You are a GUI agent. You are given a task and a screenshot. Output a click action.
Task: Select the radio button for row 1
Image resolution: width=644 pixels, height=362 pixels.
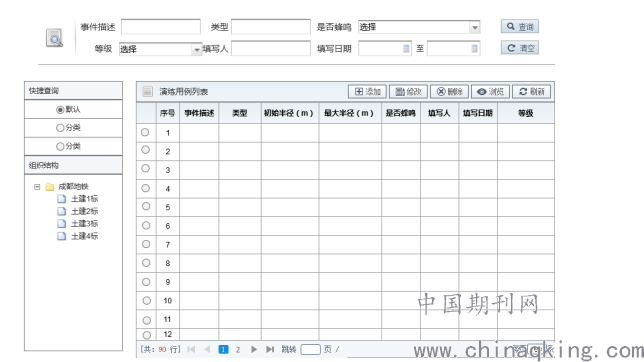[145, 132]
